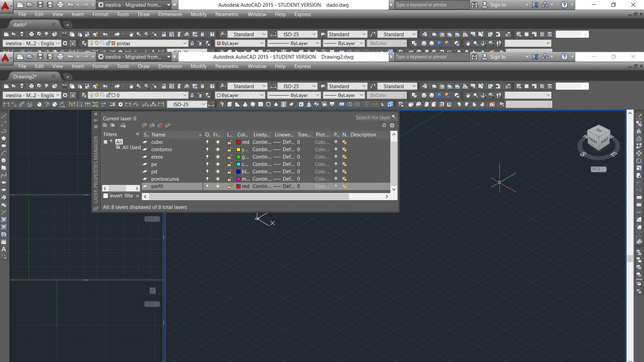The image size is (644, 362).
Task: Select the All Used filter
Action: click(131, 148)
